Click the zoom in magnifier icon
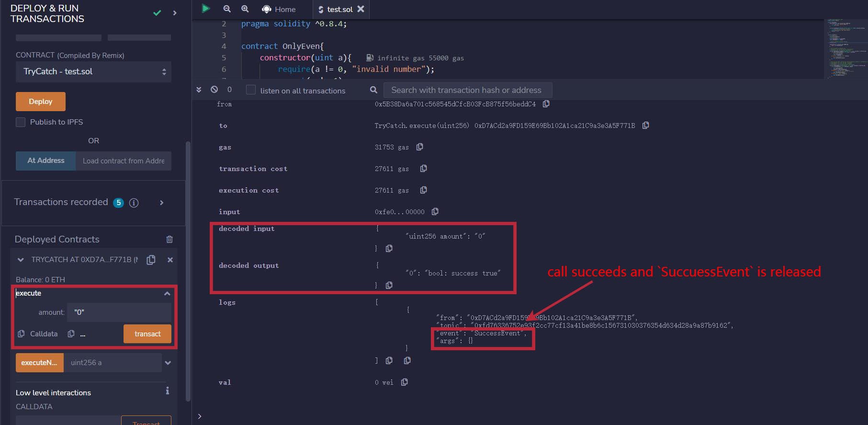This screenshot has height=425, width=868. point(245,9)
